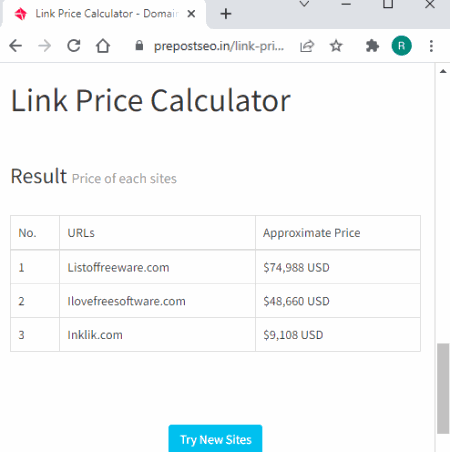Open the Chrome three-dot menu
The width and height of the screenshot is (450, 452).
(x=431, y=46)
